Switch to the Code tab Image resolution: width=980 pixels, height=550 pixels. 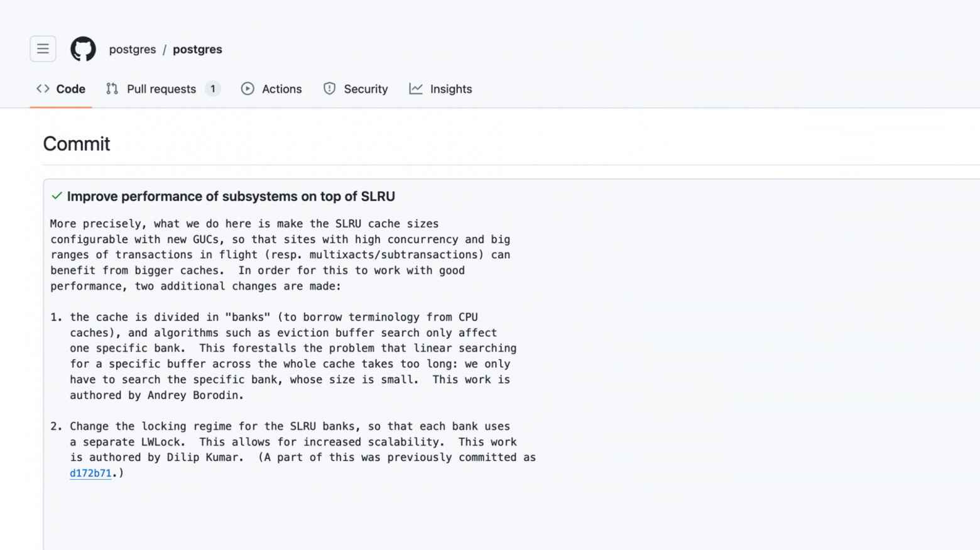tap(61, 89)
